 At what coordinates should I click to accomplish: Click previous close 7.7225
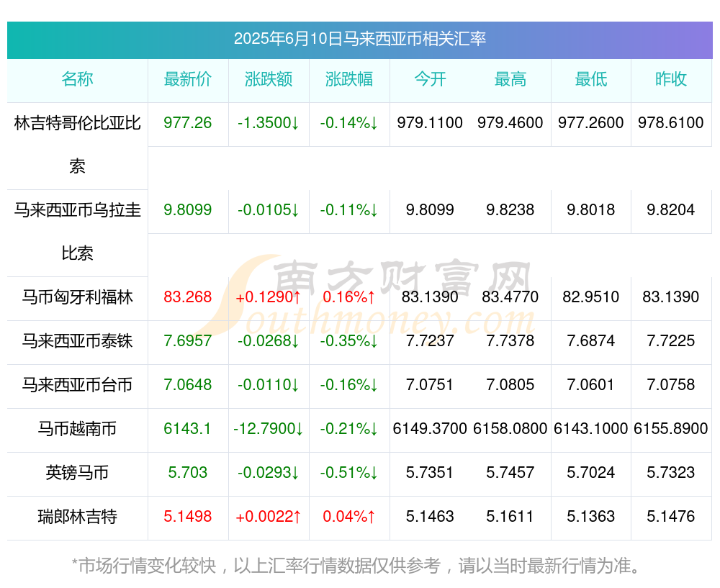click(x=671, y=341)
